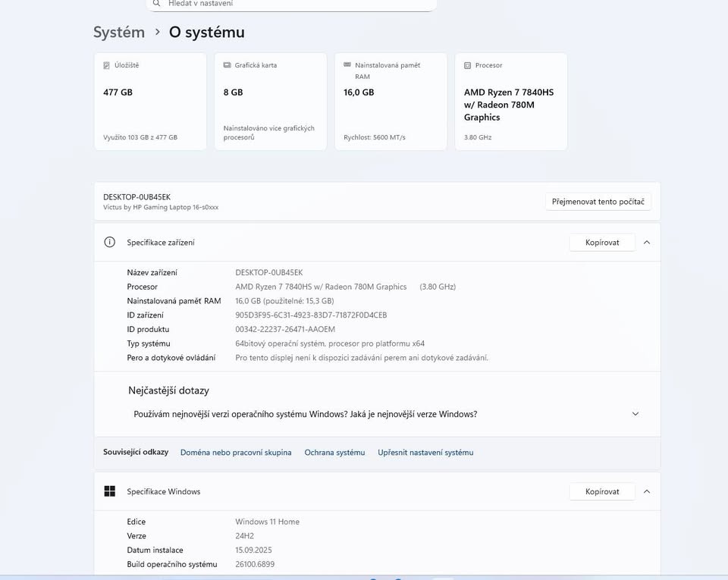
Task: Click the info icon beside Specifikace zařízení
Action: (x=110, y=243)
